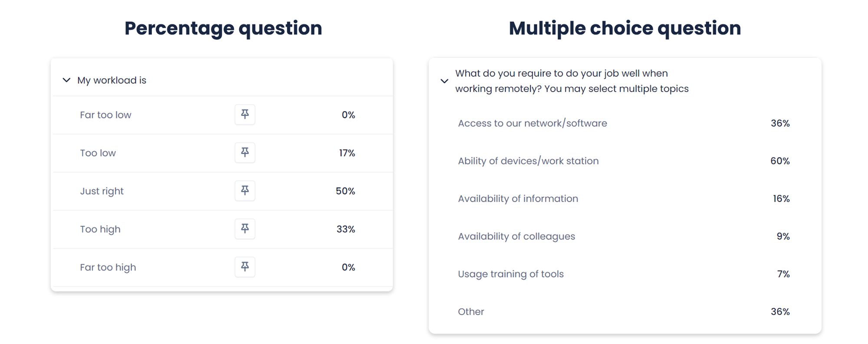Collapse the My workload is question
This screenshot has width=868, height=344.
[66, 80]
